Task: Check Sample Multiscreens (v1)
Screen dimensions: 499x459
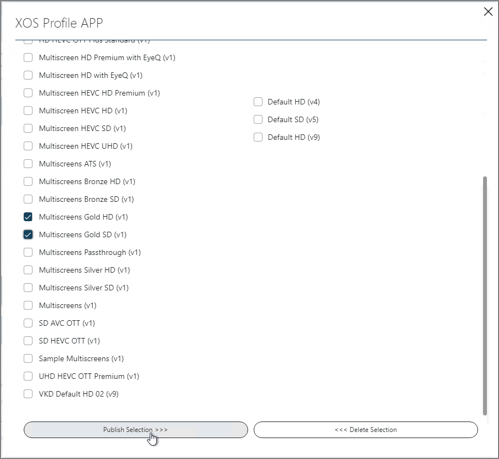Action: tap(28, 359)
